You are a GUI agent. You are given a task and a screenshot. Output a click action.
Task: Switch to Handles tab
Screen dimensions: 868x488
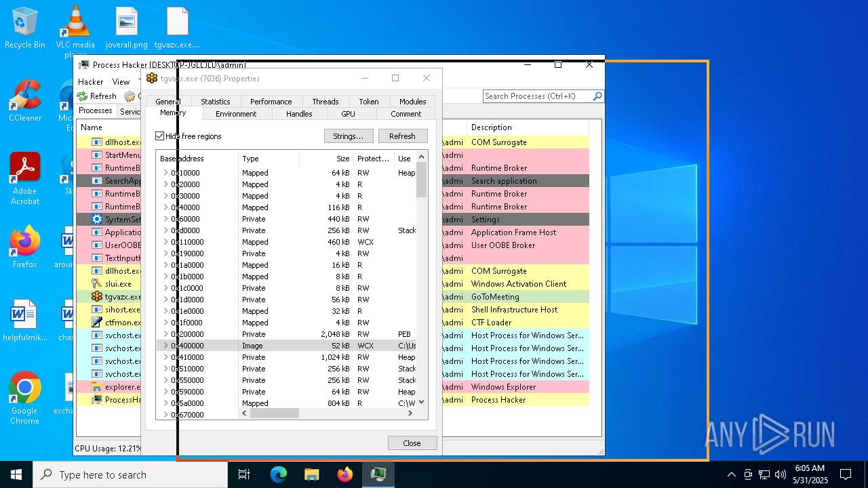[x=299, y=114]
